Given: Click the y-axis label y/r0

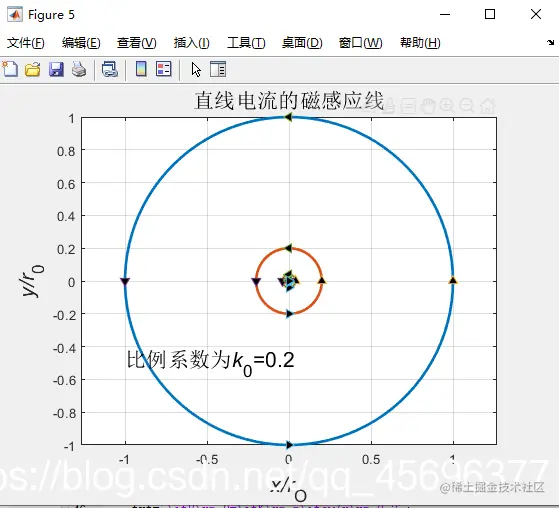Looking at the screenshot, I should 32,281.
